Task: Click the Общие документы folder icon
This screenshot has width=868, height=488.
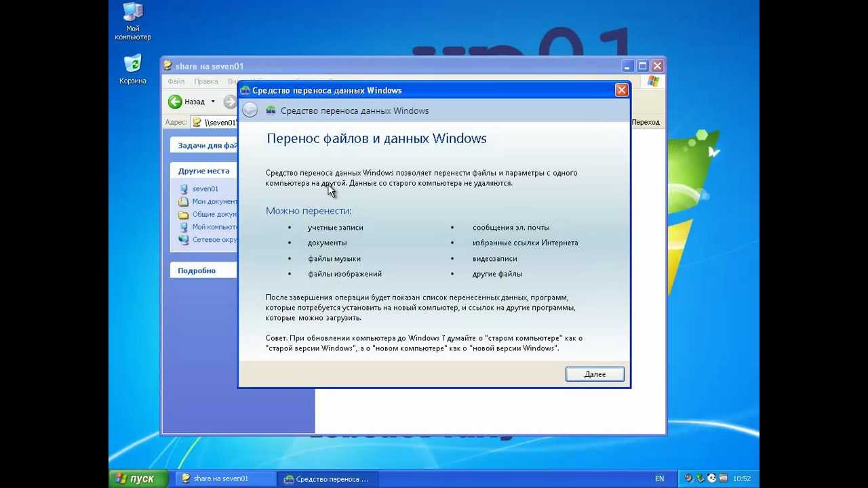Action: [184, 214]
